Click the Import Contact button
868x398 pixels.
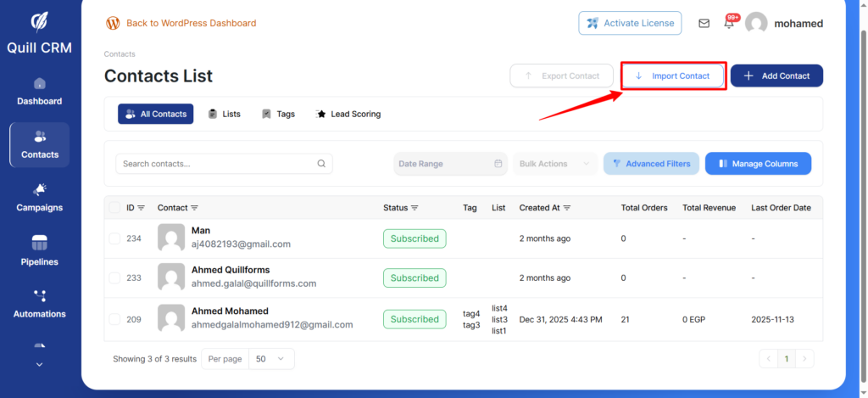click(x=673, y=76)
